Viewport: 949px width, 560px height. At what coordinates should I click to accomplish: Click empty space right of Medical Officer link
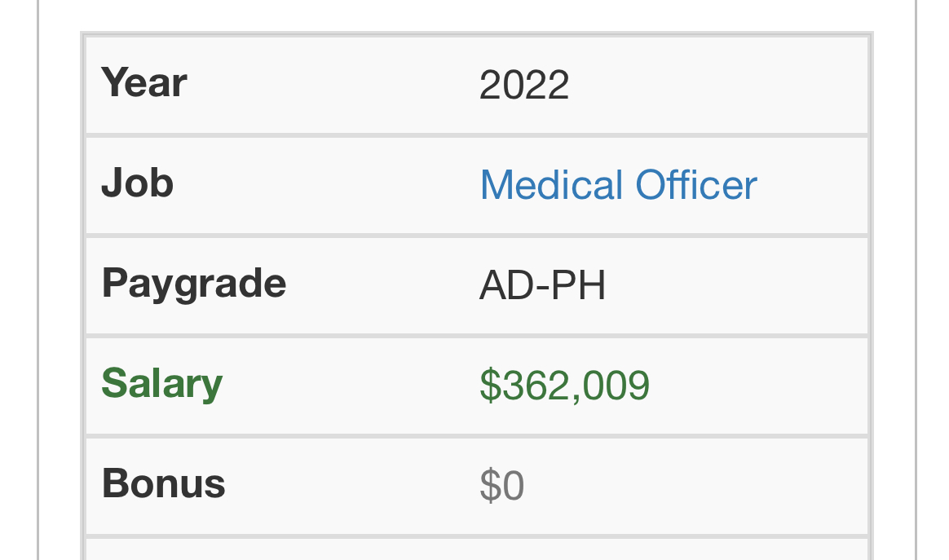[x=815, y=185]
